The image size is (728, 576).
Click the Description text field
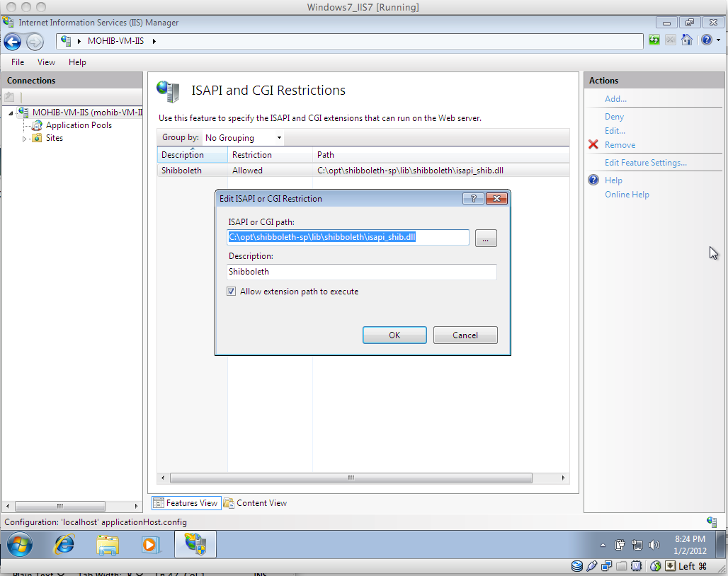point(362,272)
